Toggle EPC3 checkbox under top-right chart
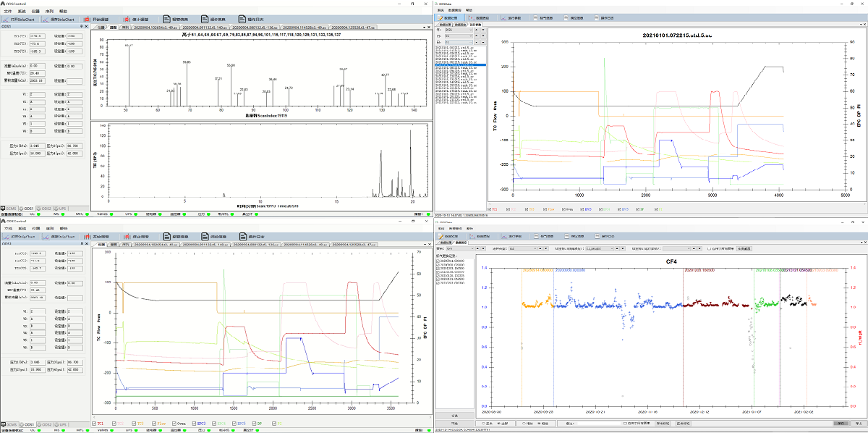This screenshot has height=433, width=868. point(581,209)
